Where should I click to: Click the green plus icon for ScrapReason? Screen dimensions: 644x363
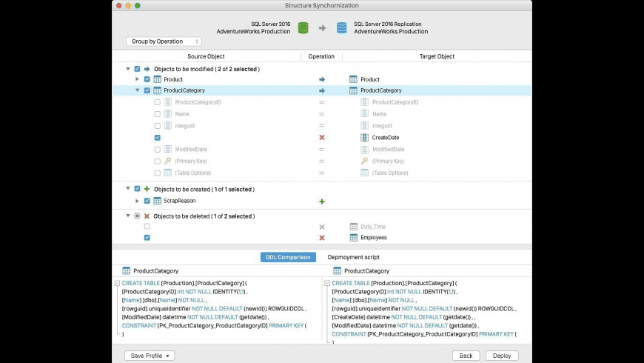pyautogui.click(x=321, y=201)
